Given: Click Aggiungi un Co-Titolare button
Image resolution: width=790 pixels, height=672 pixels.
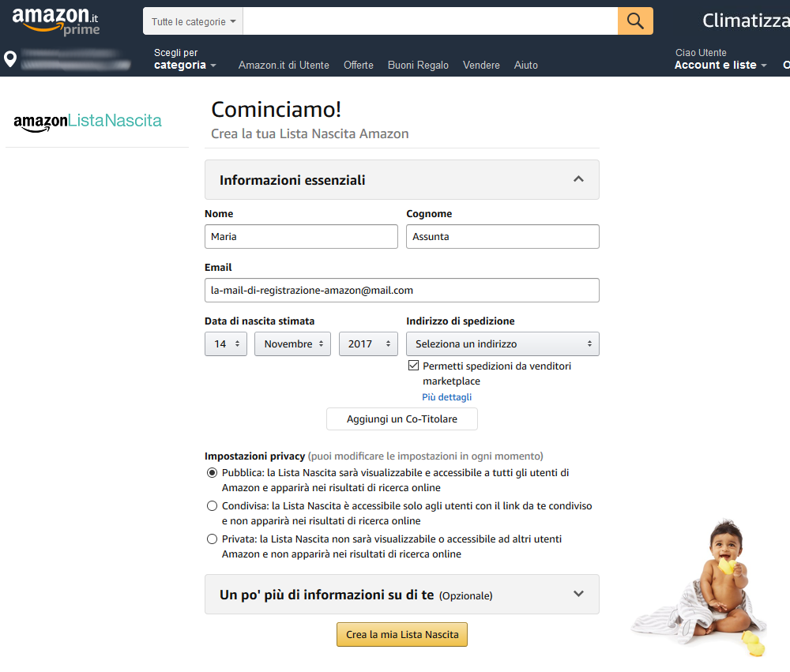Looking at the screenshot, I should pyautogui.click(x=401, y=419).
